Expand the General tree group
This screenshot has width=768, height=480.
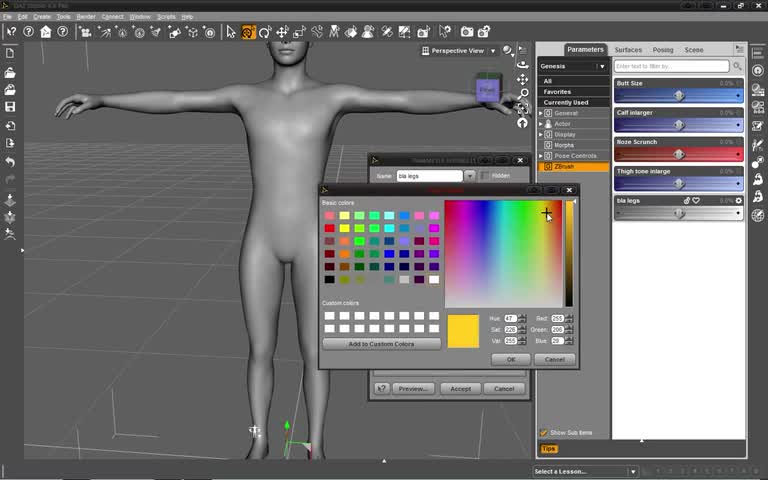(x=541, y=113)
